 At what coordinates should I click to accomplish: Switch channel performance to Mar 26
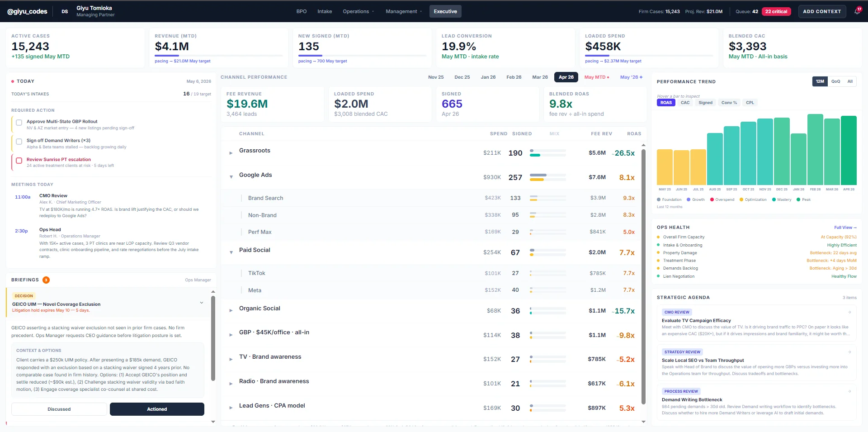pos(540,77)
